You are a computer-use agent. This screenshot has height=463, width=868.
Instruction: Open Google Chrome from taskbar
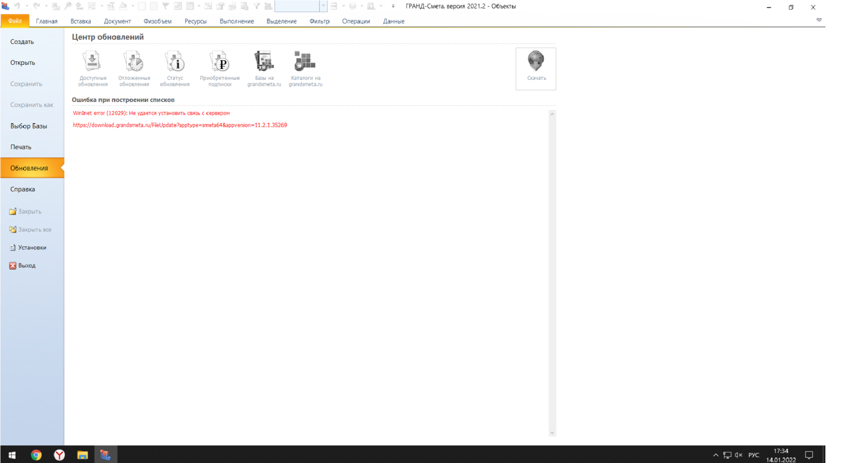[36, 455]
